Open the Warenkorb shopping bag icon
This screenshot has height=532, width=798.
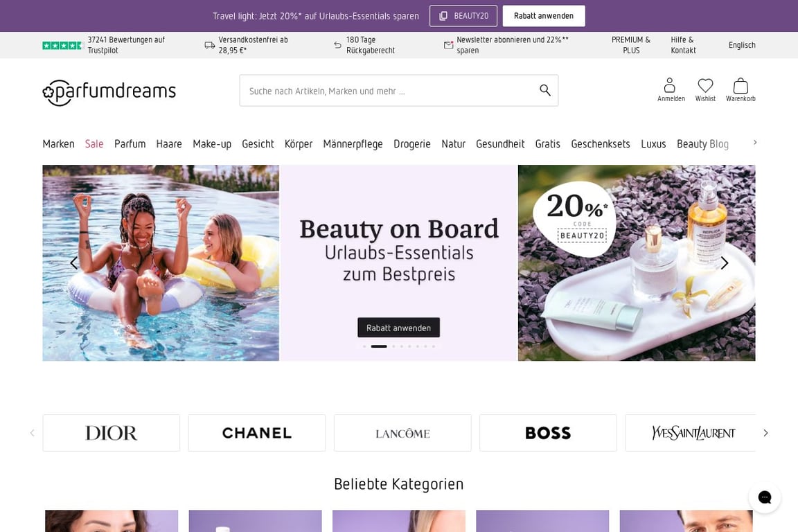pyautogui.click(x=740, y=85)
